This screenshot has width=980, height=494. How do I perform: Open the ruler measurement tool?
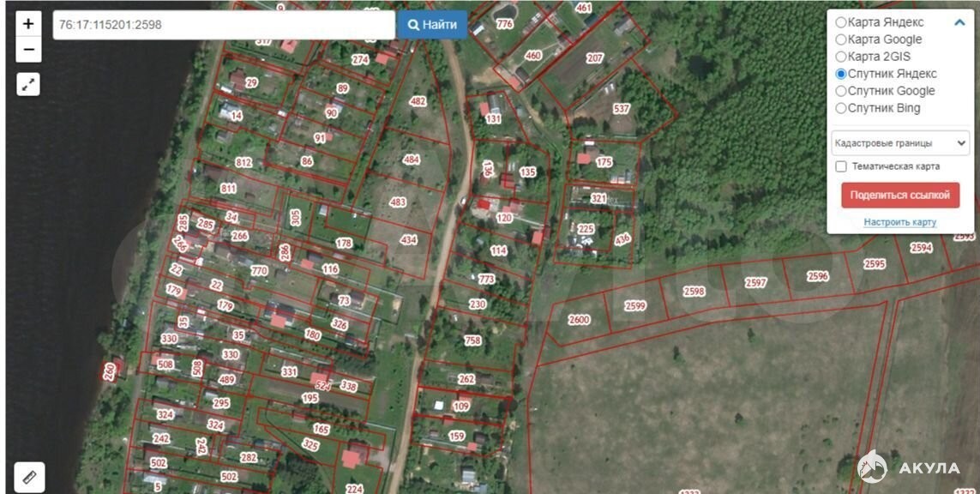[x=29, y=476]
